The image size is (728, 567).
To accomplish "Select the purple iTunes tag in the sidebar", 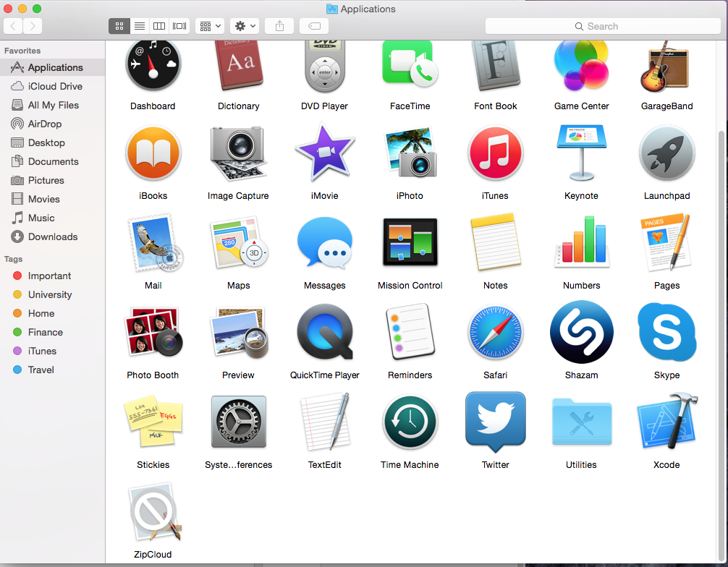I will (52, 351).
